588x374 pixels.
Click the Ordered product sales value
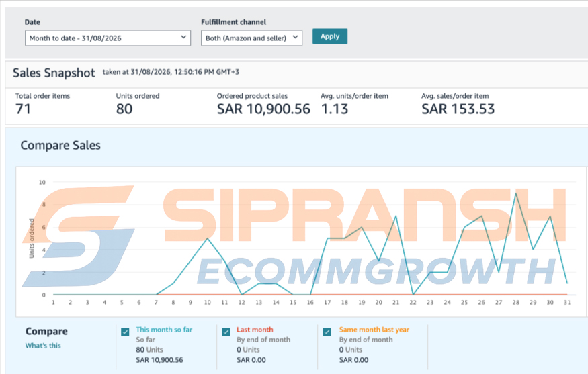pyautogui.click(x=263, y=109)
